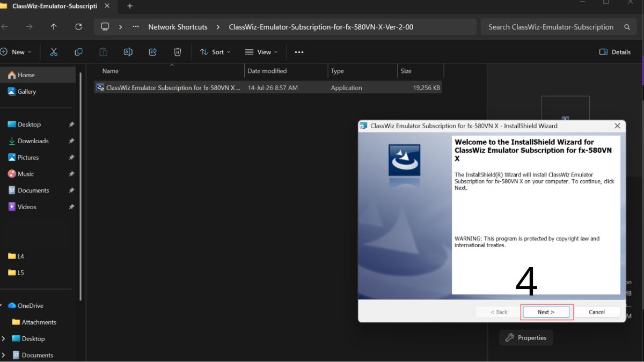Screen dimensions: 644x362
Task: Click Cancel in the InstallShield Wizard
Action: pos(597,312)
